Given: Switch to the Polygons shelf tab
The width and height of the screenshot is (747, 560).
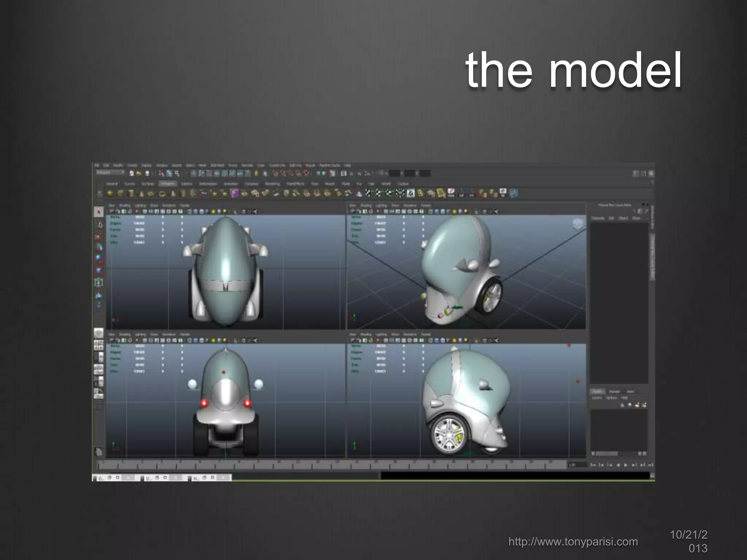Looking at the screenshot, I should [168, 184].
